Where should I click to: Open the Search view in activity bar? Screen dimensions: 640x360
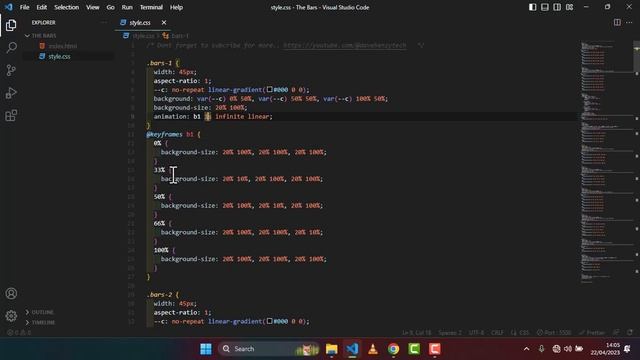click(x=11, y=48)
